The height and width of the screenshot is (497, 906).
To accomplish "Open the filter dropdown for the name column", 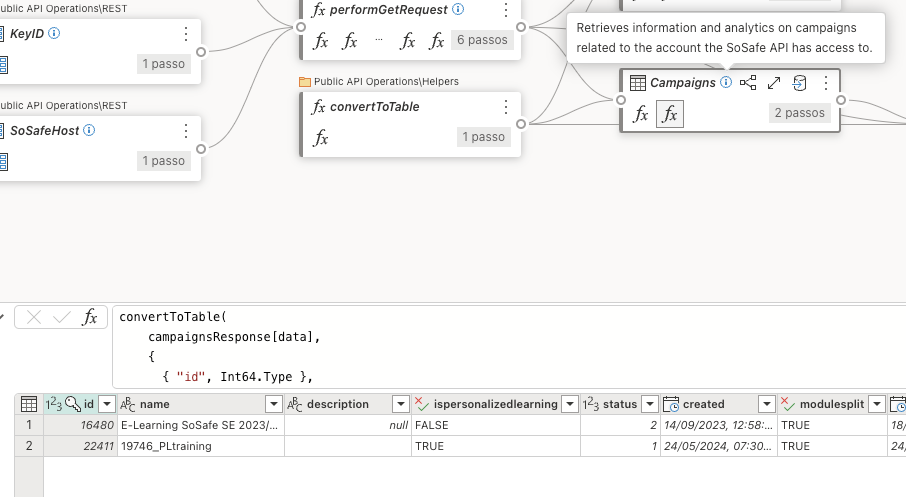I will point(273,404).
